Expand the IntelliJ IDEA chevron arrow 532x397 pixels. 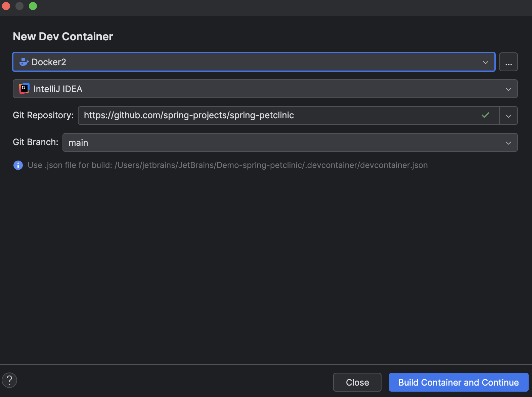point(508,89)
